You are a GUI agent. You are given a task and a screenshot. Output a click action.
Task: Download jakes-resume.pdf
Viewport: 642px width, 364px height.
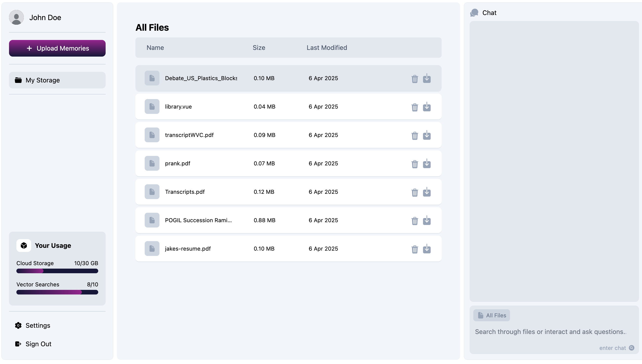click(x=426, y=249)
